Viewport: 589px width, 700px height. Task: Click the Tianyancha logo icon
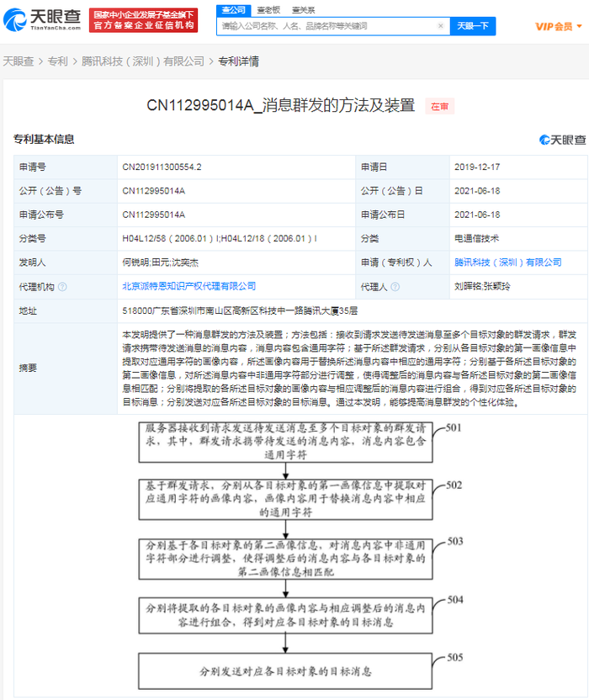click(x=15, y=20)
